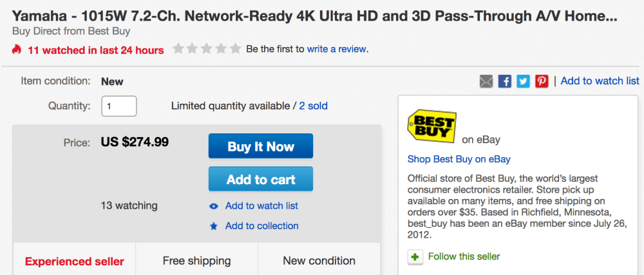Open the 2 sold link

click(313, 106)
